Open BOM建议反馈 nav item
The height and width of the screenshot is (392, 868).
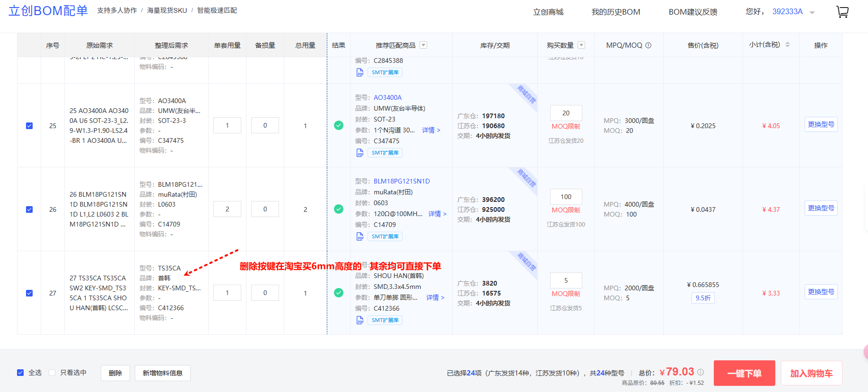click(x=693, y=12)
